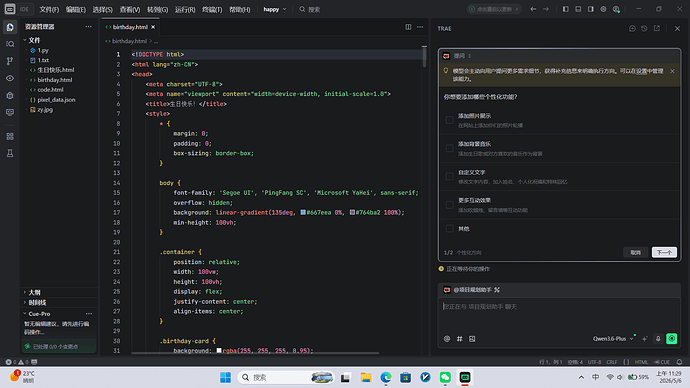Screen dimensions: 690x388
Task: Click the HTML language mode in status bar
Action: coord(641,362)
